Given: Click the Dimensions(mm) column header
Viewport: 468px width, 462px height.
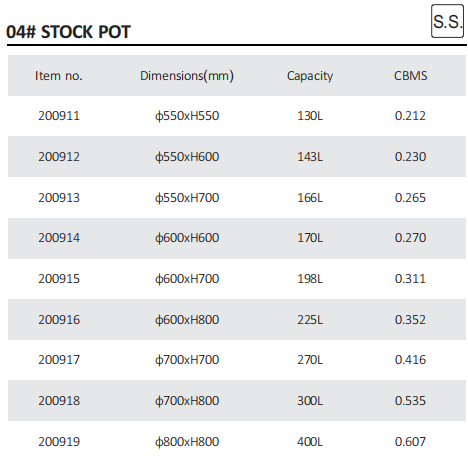Looking at the screenshot, I should [x=187, y=76].
